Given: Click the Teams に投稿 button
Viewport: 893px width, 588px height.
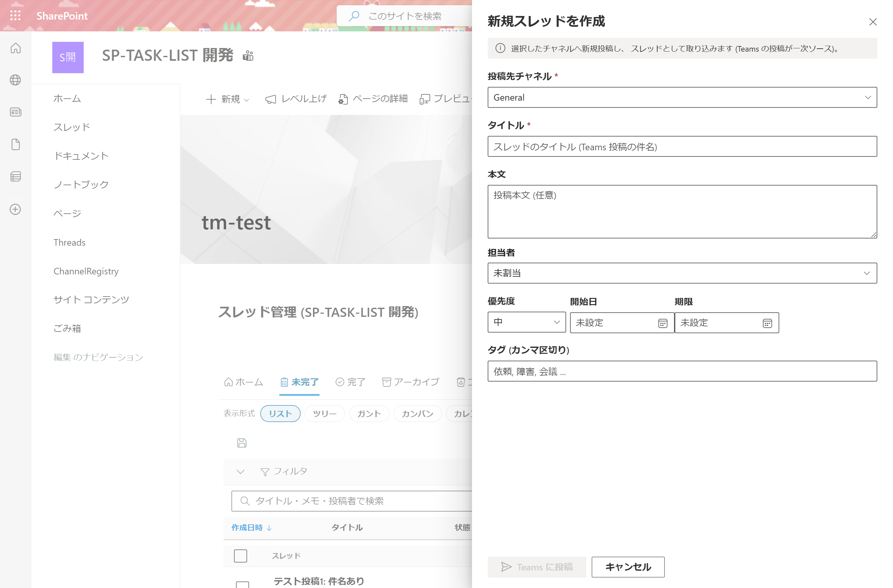Looking at the screenshot, I should click(536, 567).
